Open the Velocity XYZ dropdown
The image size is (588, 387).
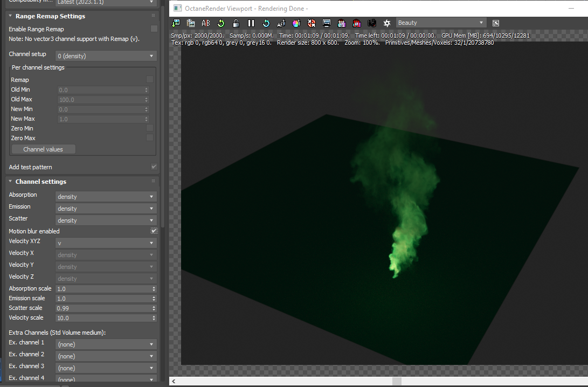(106, 243)
